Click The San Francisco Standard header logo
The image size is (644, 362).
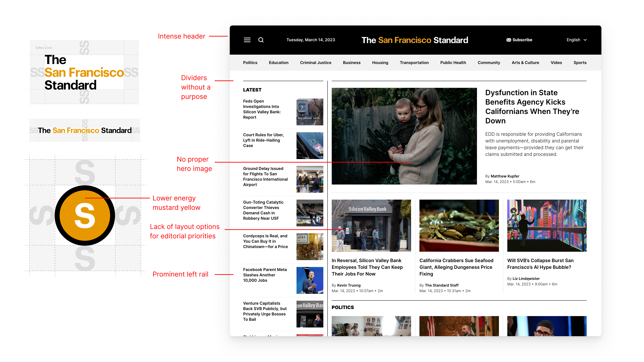tap(415, 40)
